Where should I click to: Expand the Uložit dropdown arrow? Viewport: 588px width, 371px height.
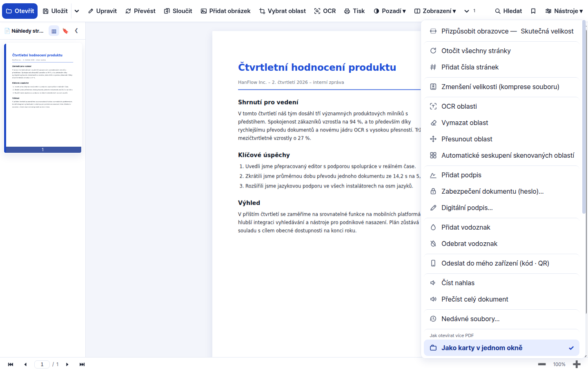tap(77, 11)
